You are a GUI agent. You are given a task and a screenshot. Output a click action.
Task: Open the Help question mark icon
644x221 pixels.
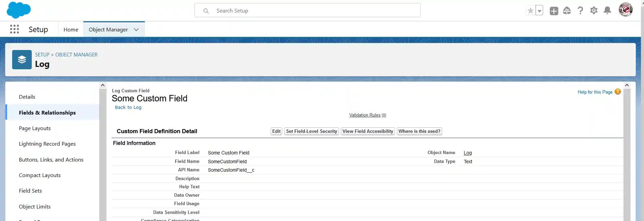[x=580, y=11]
